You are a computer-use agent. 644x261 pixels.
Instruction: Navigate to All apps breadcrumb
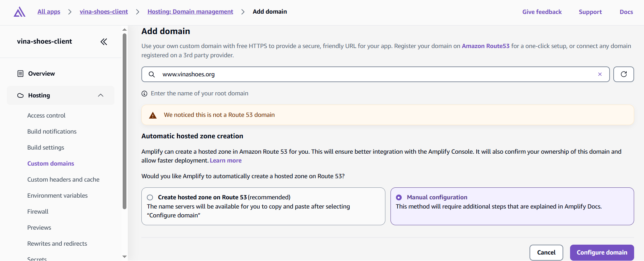point(49,12)
